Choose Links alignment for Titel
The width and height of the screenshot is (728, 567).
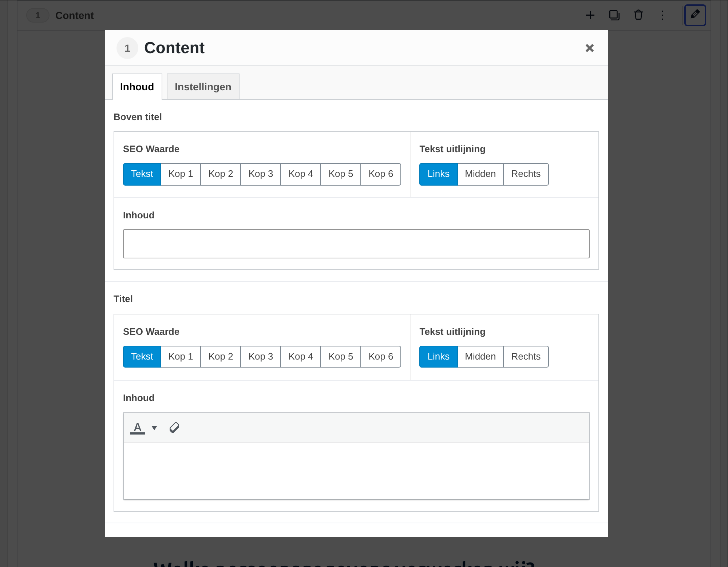click(438, 357)
